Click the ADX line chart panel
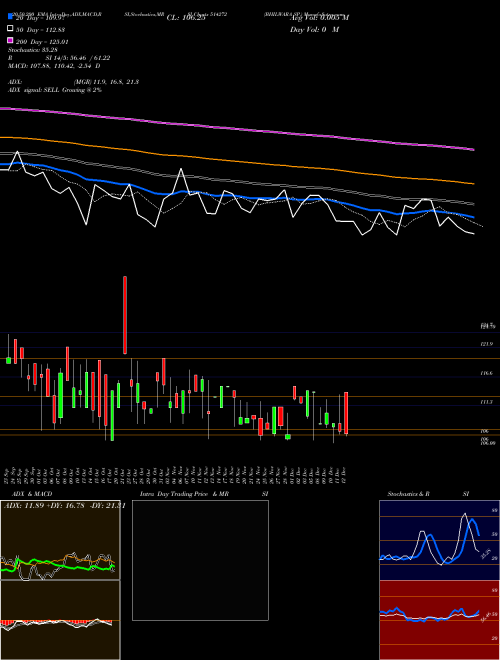The image size is (500, 660). [x=60, y=540]
